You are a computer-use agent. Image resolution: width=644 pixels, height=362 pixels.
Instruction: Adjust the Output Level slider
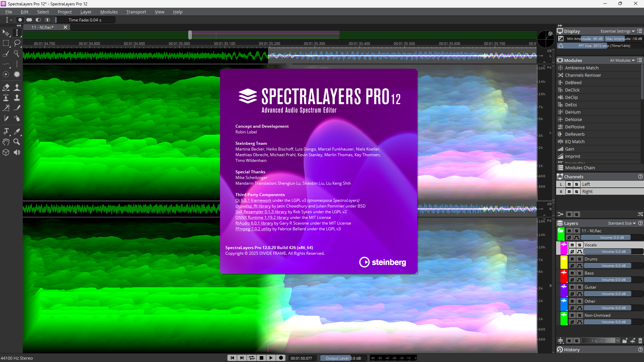click(x=343, y=358)
